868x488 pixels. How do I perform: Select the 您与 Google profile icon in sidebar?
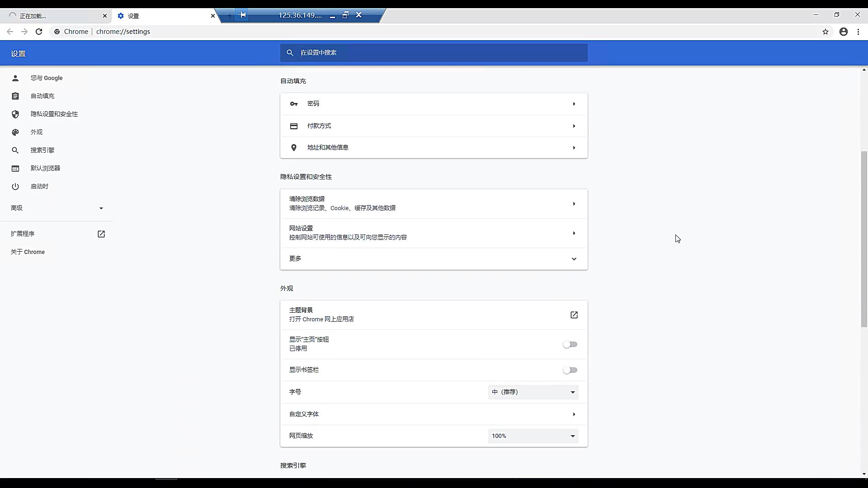tap(15, 78)
